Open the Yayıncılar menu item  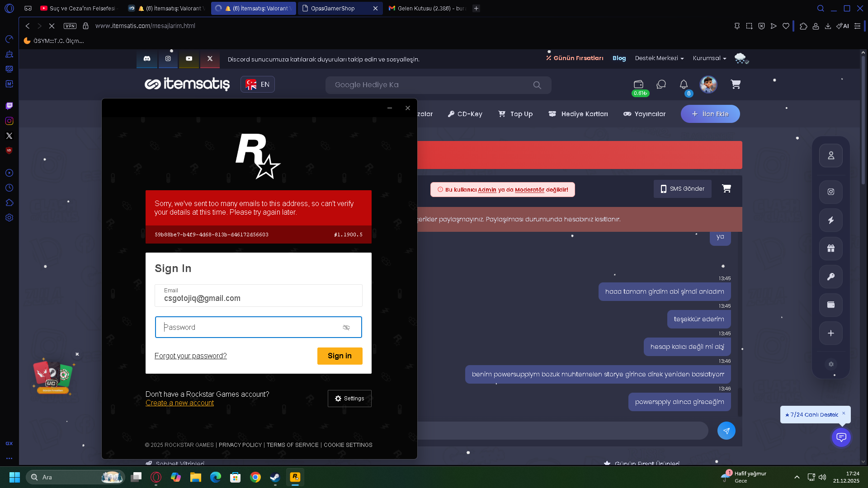(644, 114)
